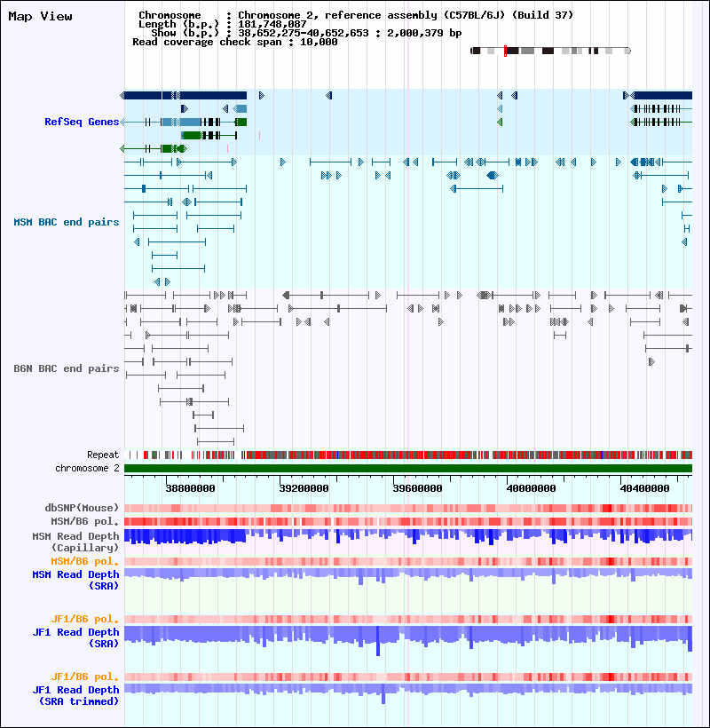The height and width of the screenshot is (728, 710).
Task: Click the reference assembly (C57BL/6J) (Build 37) text
Action: click(x=449, y=15)
